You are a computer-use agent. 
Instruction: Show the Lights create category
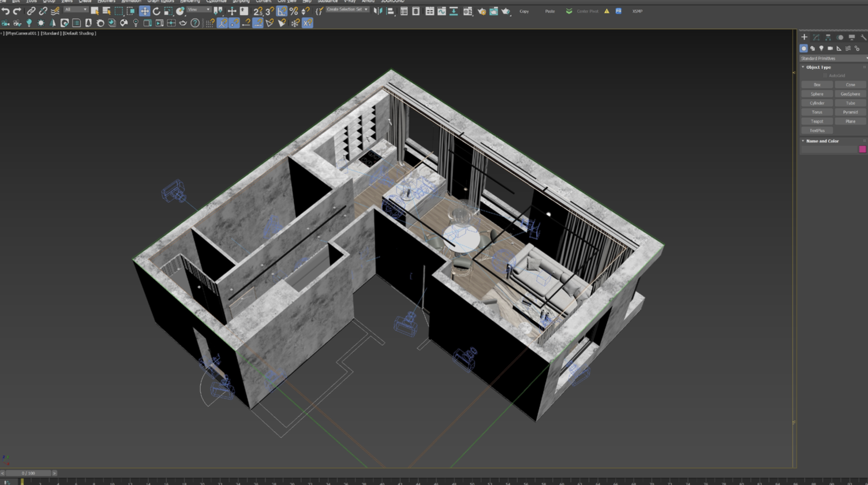(821, 48)
